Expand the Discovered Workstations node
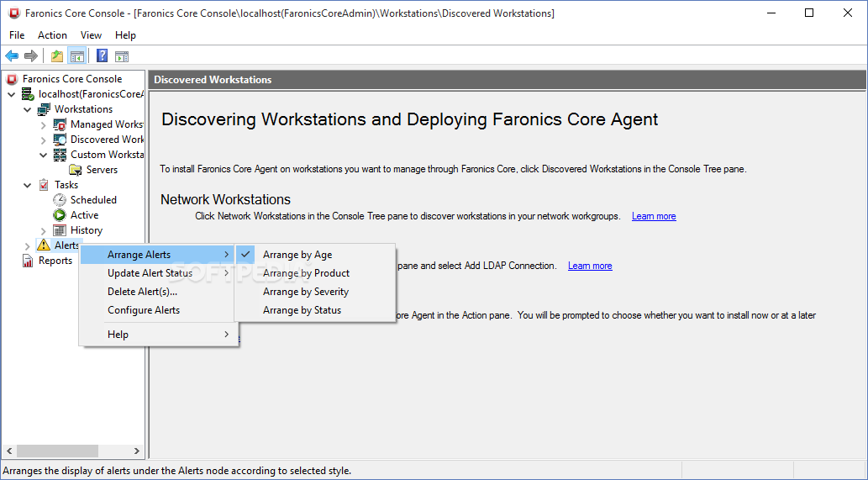The width and height of the screenshot is (868, 480). [44, 140]
